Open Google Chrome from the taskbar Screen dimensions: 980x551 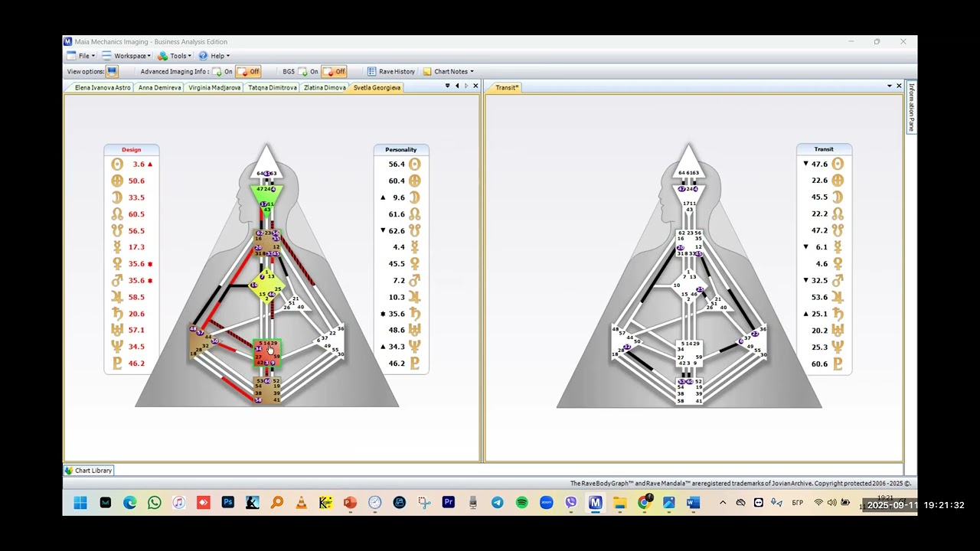[x=644, y=503]
